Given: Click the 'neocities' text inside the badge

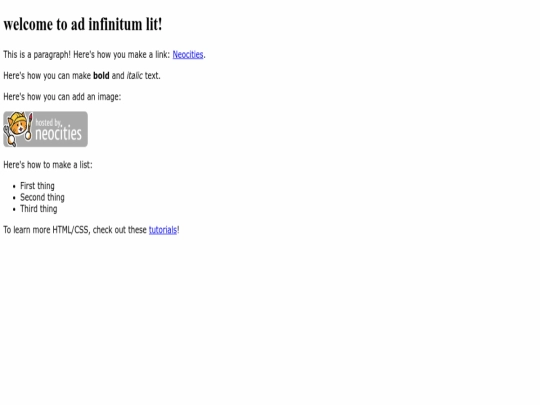Looking at the screenshot, I should pos(59,133).
